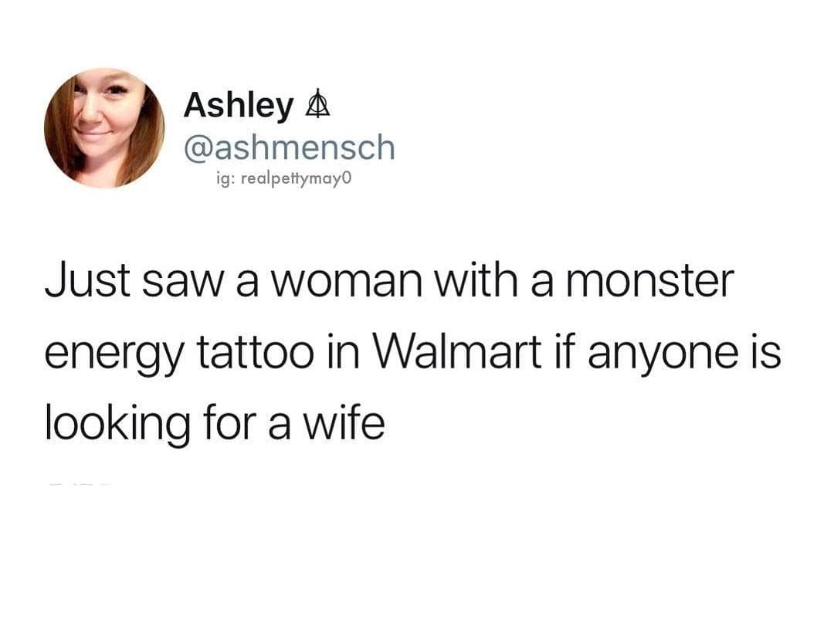The image size is (834, 644).
Task: Click the word tattoo in the tweet
Action: pyautogui.click(x=256, y=352)
